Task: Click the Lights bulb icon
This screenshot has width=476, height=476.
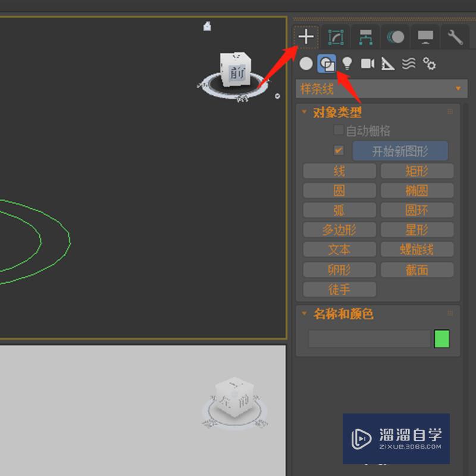Action: pos(347,64)
